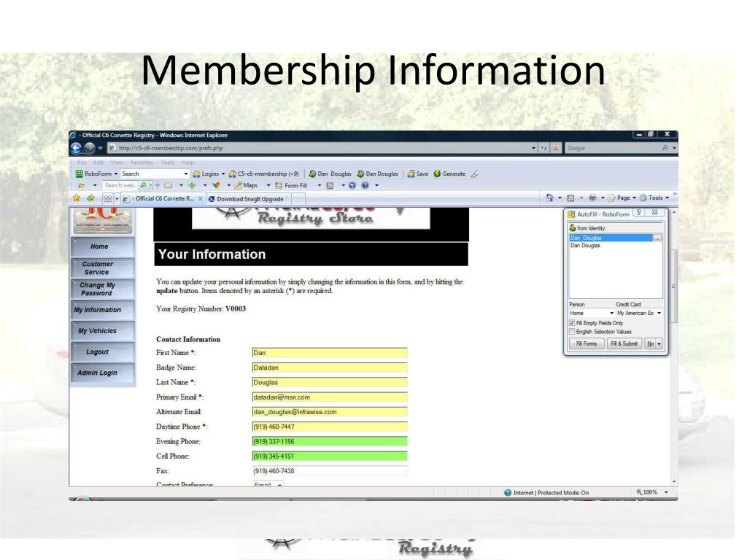Click the browser Home icon

pos(549,198)
